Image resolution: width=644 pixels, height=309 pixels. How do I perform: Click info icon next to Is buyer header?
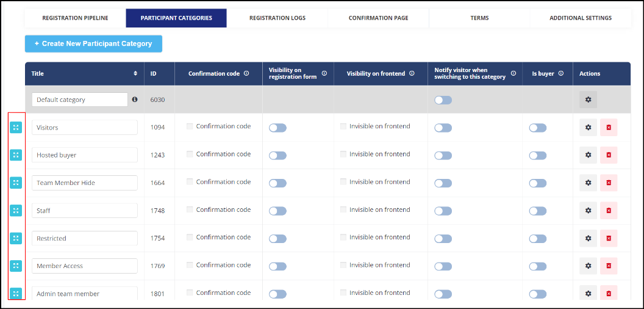point(561,74)
